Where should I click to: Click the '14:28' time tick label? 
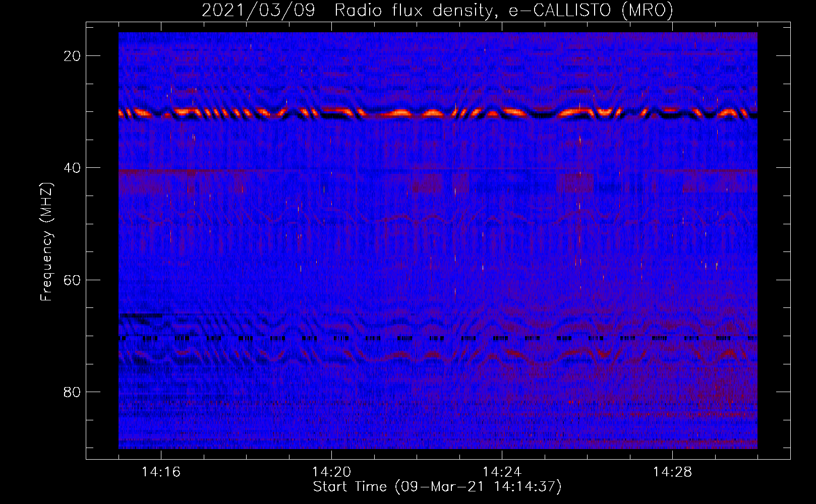[x=672, y=472]
